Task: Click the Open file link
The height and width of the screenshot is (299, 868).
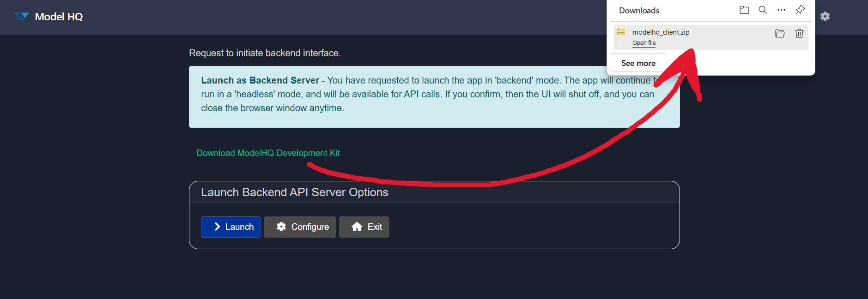Action: click(x=644, y=43)
